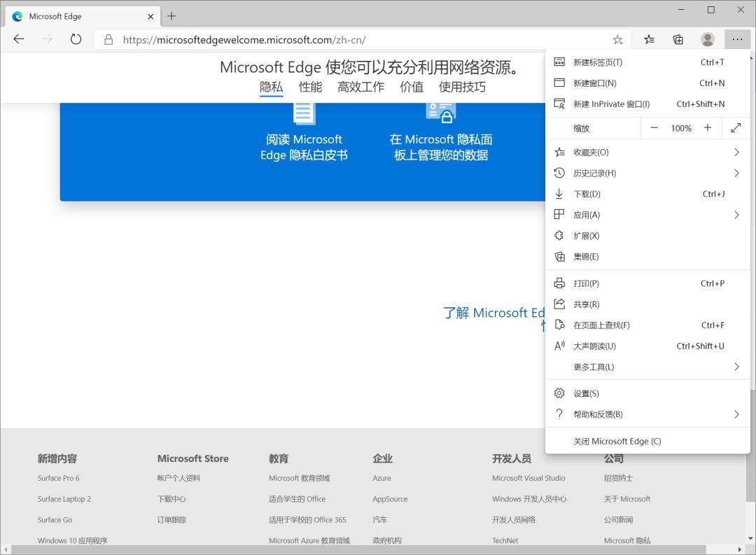Go back using the browser back arrow

point(19,39)
